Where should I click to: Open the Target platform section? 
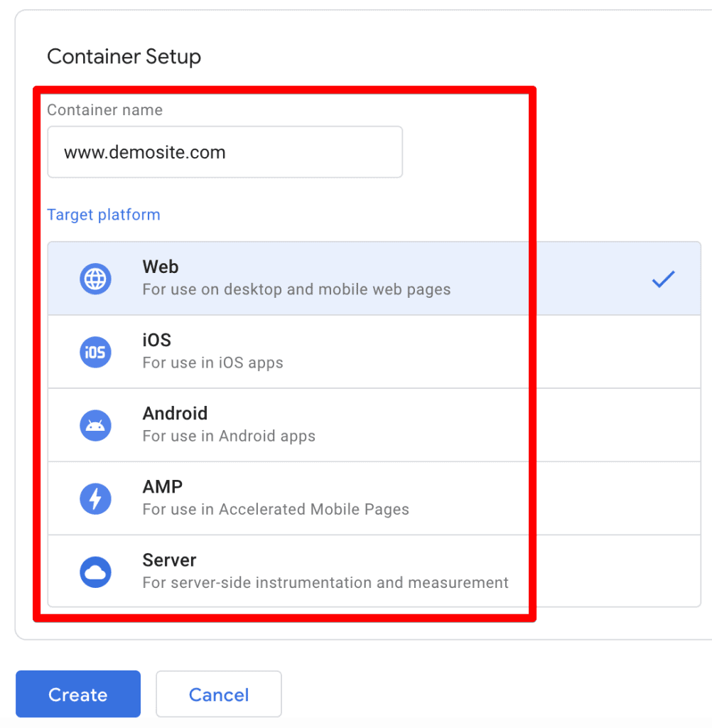pos(103,215)
